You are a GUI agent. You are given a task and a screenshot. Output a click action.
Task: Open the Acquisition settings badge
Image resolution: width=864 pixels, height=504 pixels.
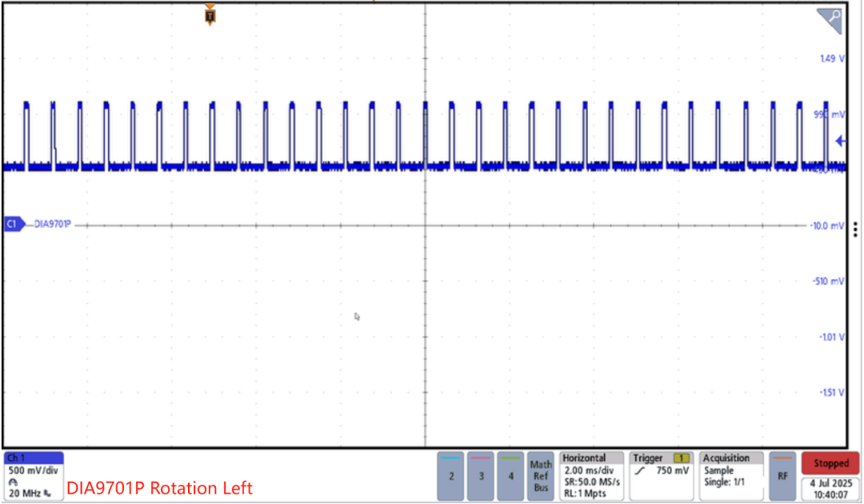(730, 475)
